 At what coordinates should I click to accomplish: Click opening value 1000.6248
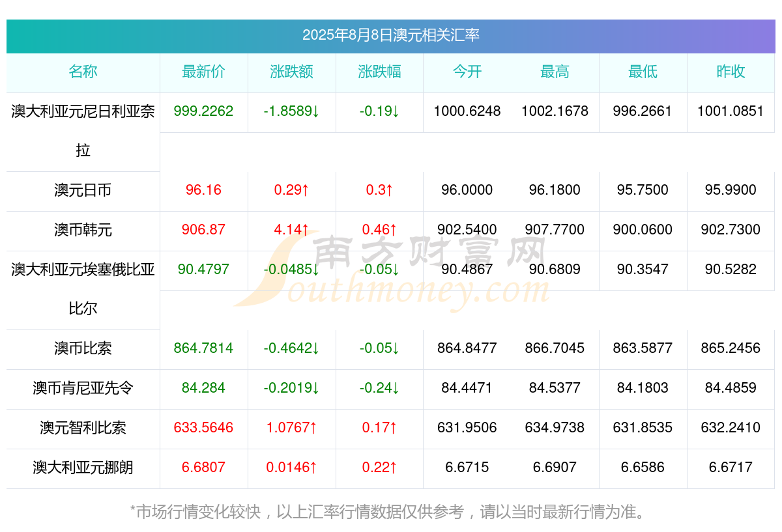pyautogui.click(x=467, y=111)
